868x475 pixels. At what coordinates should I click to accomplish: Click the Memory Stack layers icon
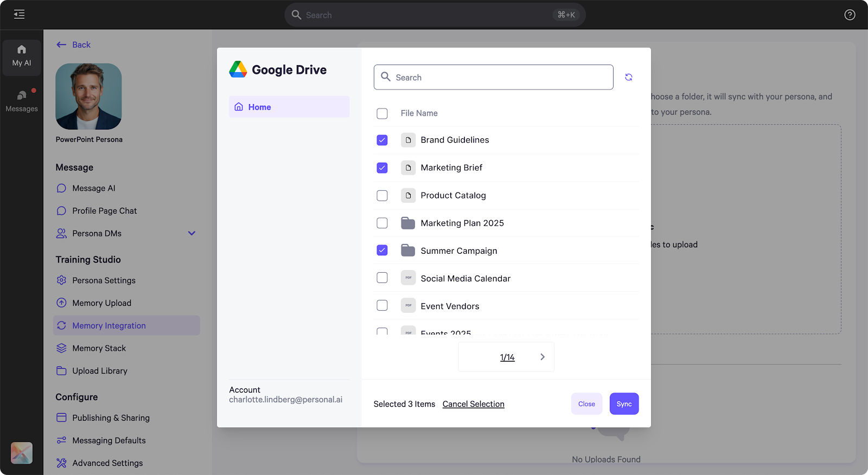pos(61,348)
